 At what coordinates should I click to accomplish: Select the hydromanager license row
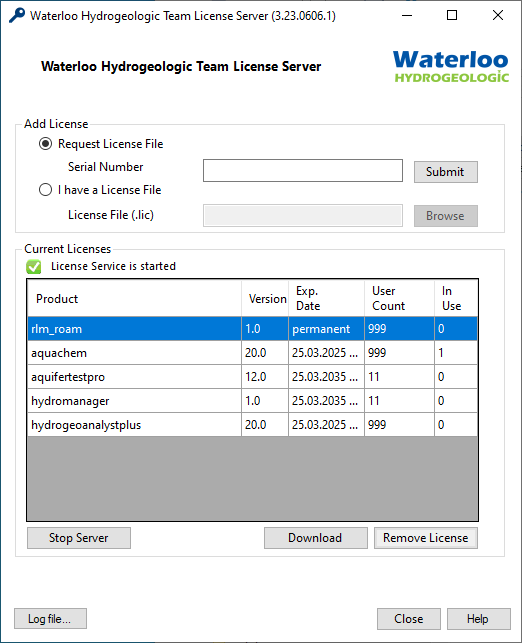253,401
